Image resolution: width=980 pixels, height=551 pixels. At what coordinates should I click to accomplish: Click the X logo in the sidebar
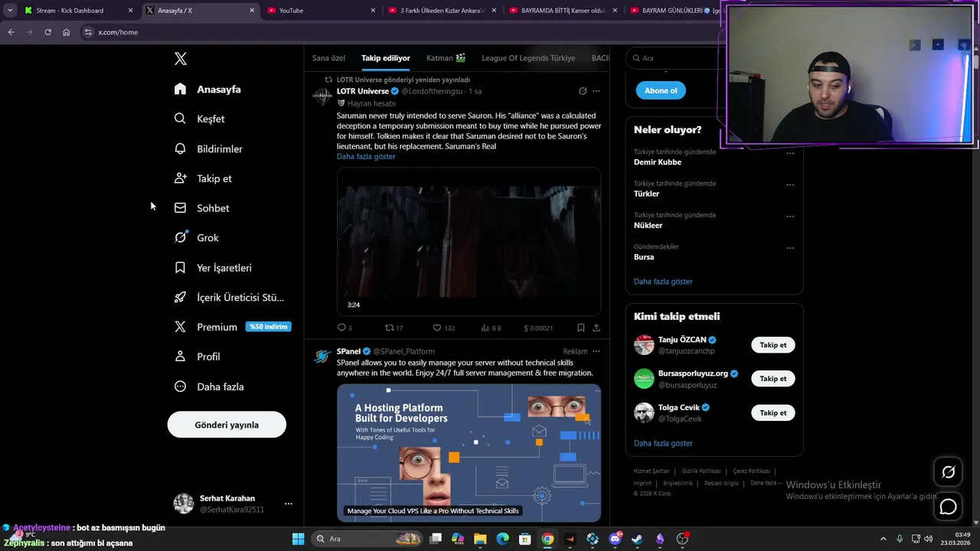pos(180,59)
